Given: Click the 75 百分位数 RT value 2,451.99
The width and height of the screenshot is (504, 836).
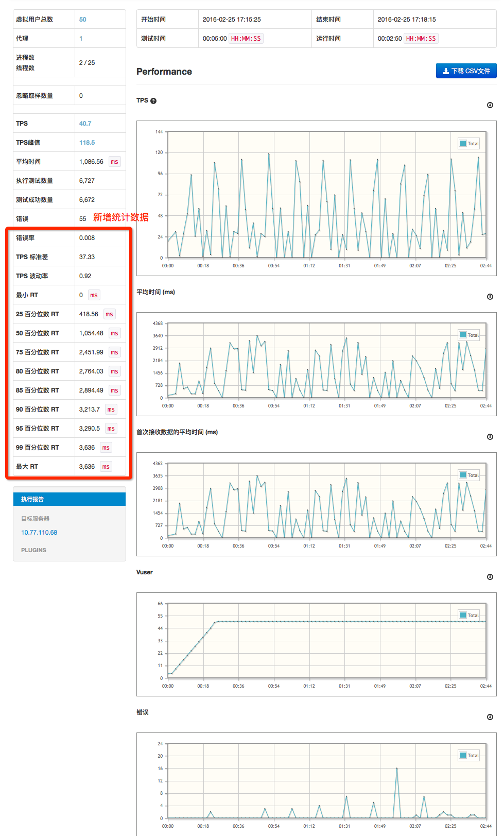Looking at the screenshot, I should (x=91, y=352).
